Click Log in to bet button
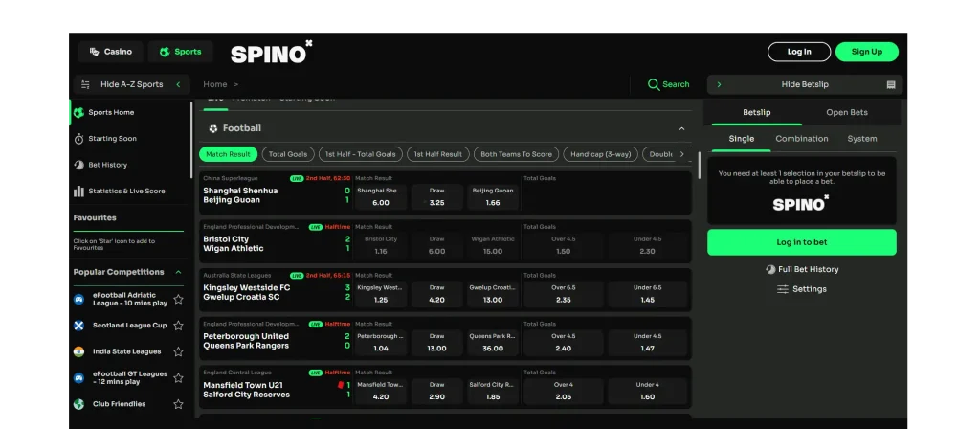This screenshot has width=980, height=429. (802, 242)
